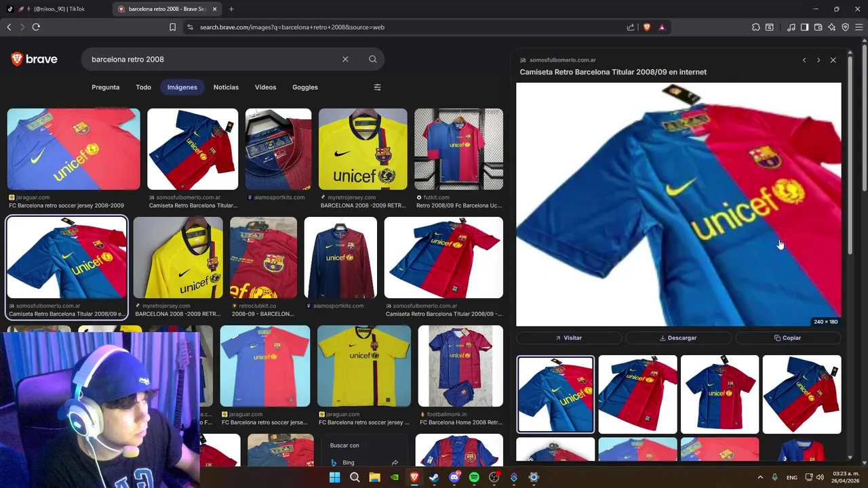Click the Visitar button
This screenshot has height=488, width=868.
tap(568, 338)
